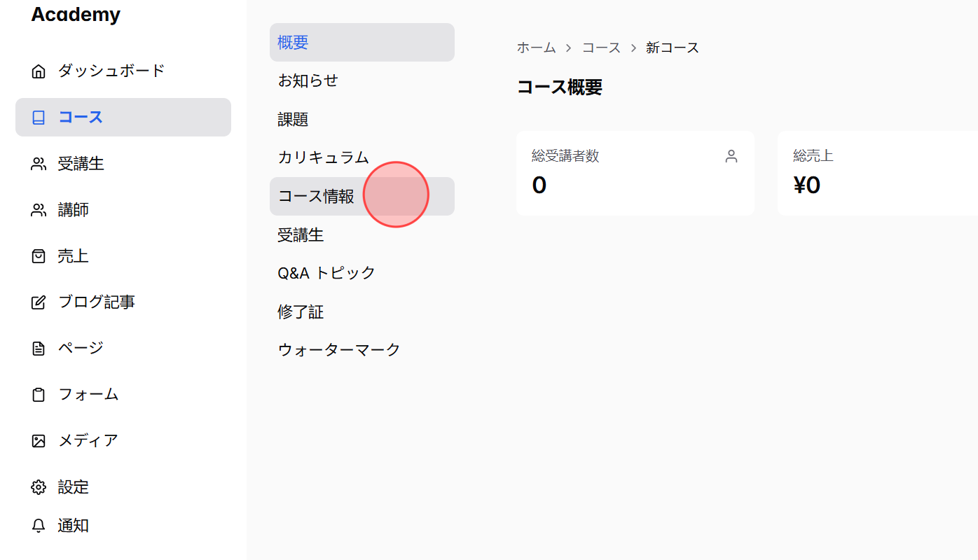Viewport: 978px width, 560px height.
Task: Switch to the お知らせ section
Action: (307, 80)
